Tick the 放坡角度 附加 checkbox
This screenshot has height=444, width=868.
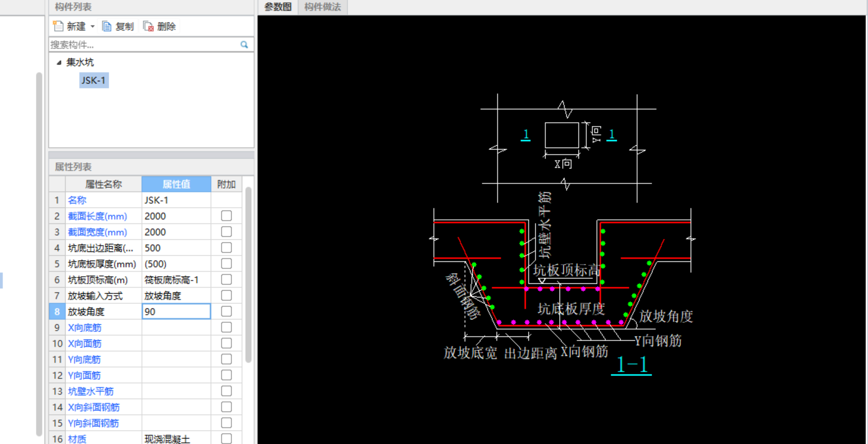click(x=226, y=312)
